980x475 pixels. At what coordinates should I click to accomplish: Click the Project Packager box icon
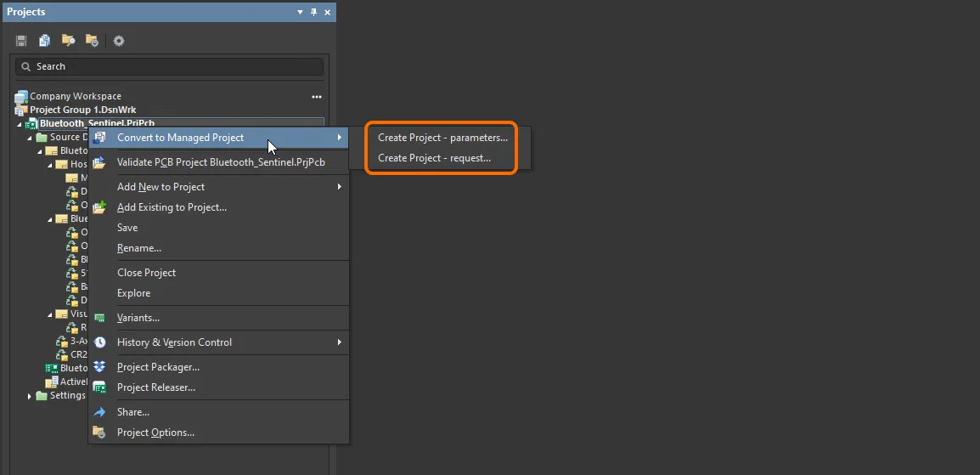pos(99,367)
